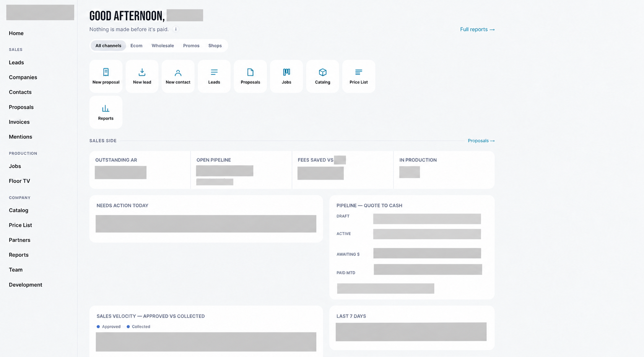Switch to the Ecom channel tab
This screenshot has height=357, width=644.
click(x=136, y=45)
